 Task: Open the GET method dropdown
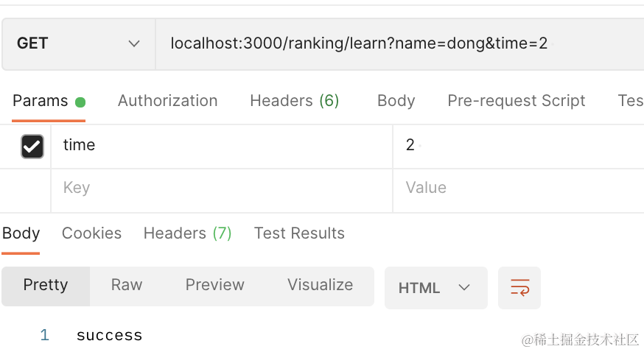pos(78,43)
